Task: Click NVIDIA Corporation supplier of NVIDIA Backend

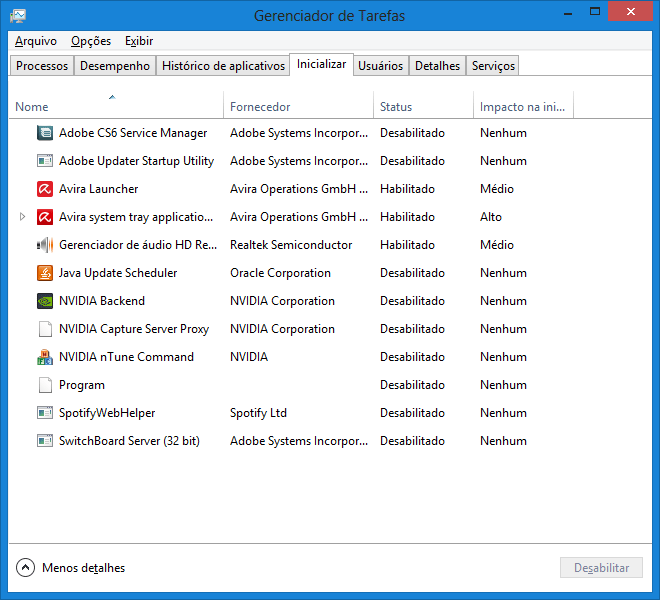Action: click(x=282, y=301)
